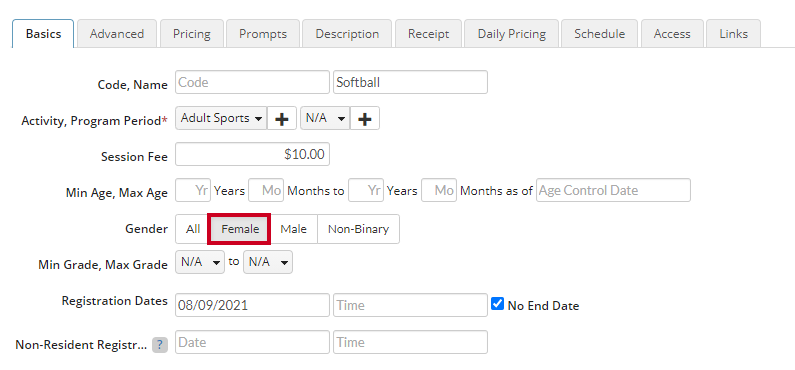Switch to the Advanced tab

(x=117, y=34)
